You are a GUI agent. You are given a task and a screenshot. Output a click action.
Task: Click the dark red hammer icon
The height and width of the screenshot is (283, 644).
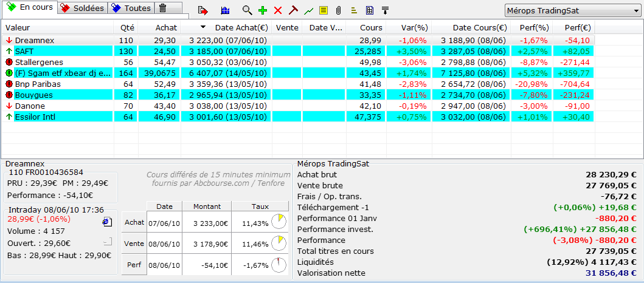[293, 11]
